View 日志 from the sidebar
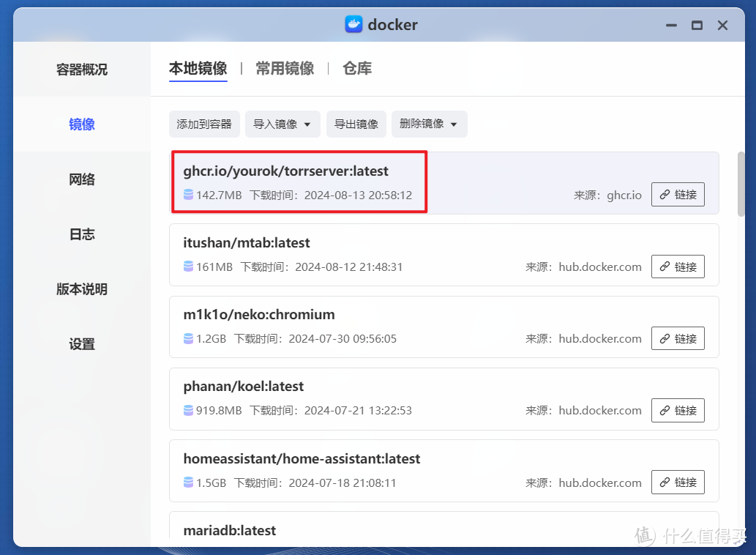Image resolution: width=756 pixels, height=555 pixels. pyautogui.click(x=81, y=234)
